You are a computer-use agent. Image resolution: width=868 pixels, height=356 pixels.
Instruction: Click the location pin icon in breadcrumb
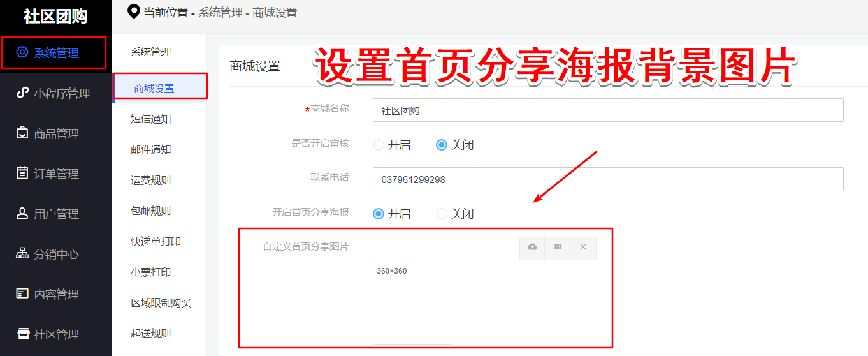tap(134, 11)
